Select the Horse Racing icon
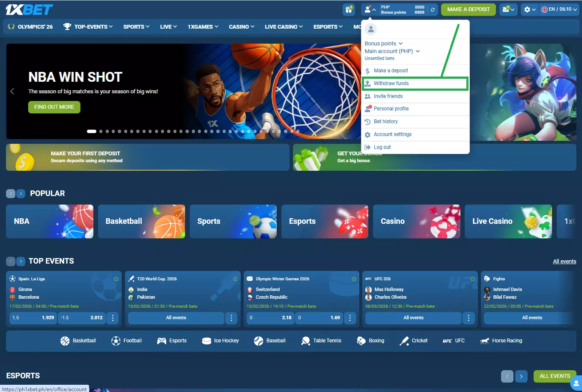Viewport: 582px width, 392px height. pyautogui.click(x=501, y=341)
